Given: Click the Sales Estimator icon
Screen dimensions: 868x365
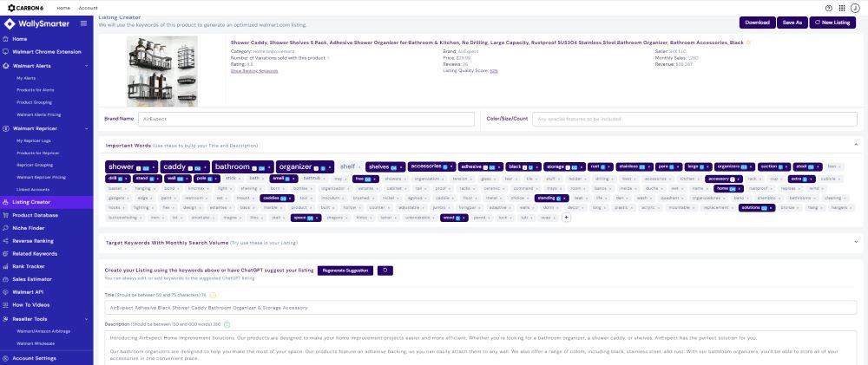Looking at the screenshot, I should point(5,279).
